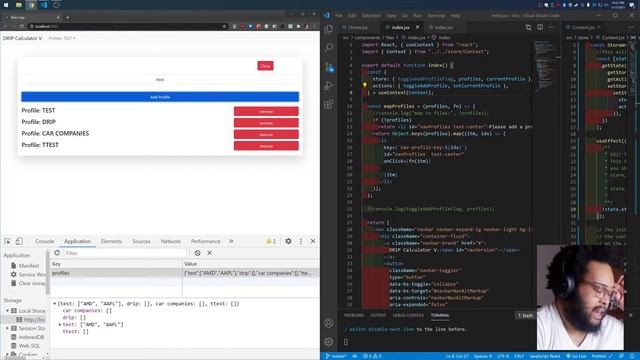Open the Help menu in VS Code
Screen dimensions: 640x360
point(456,16)
